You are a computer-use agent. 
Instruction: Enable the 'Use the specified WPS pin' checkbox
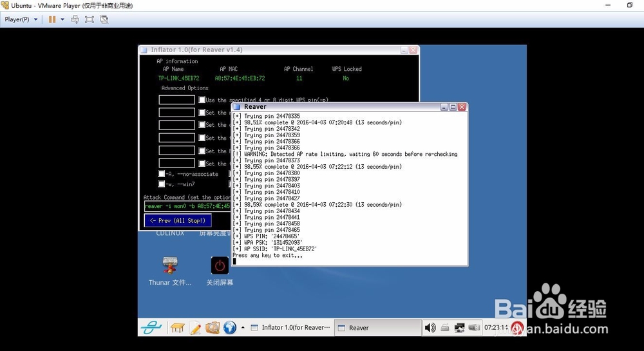click(x=202, y=100)
